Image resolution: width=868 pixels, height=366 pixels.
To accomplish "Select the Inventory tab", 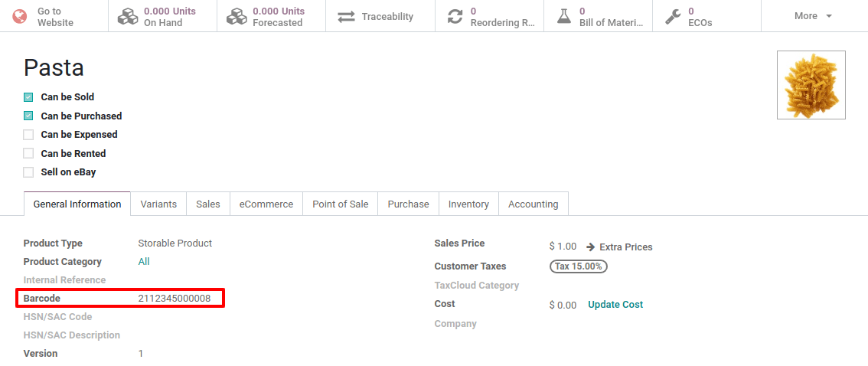I will click(468, 204).
